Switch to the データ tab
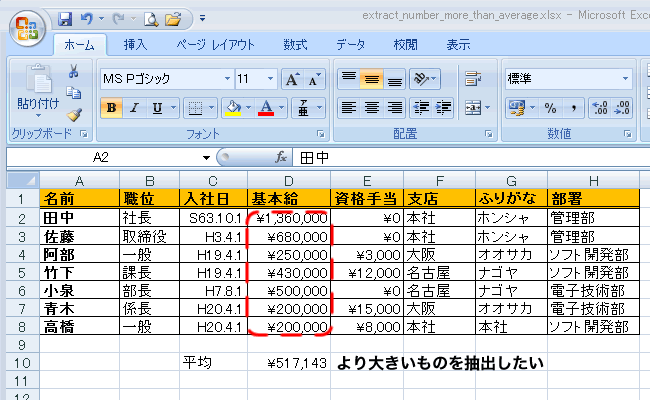650x400 pixels. coord(350,45)
